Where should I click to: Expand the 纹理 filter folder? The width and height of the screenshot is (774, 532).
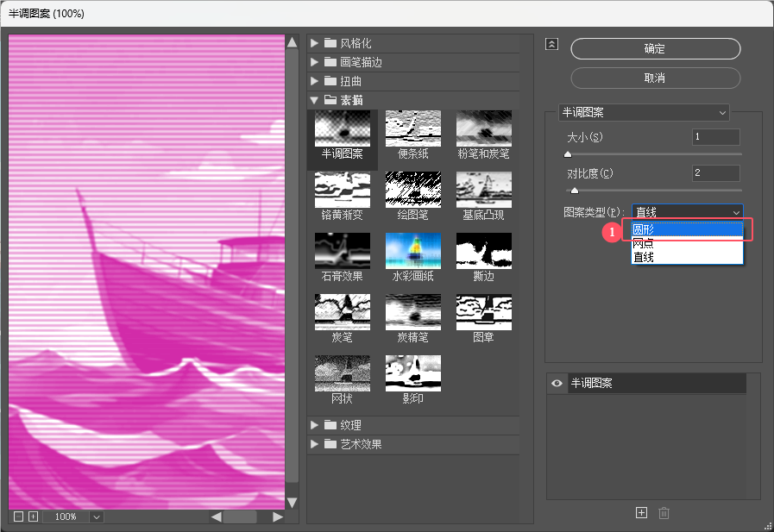pos(314,425)
